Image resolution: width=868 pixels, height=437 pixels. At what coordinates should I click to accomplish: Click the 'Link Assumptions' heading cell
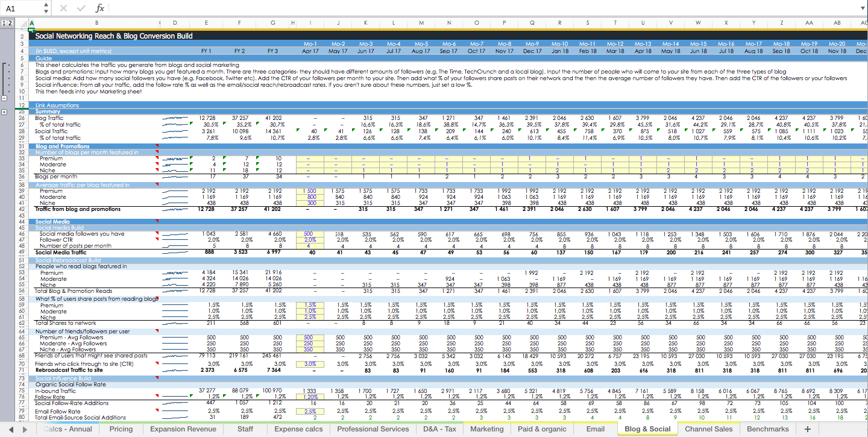pyautogui.click(x=57, y=105)
